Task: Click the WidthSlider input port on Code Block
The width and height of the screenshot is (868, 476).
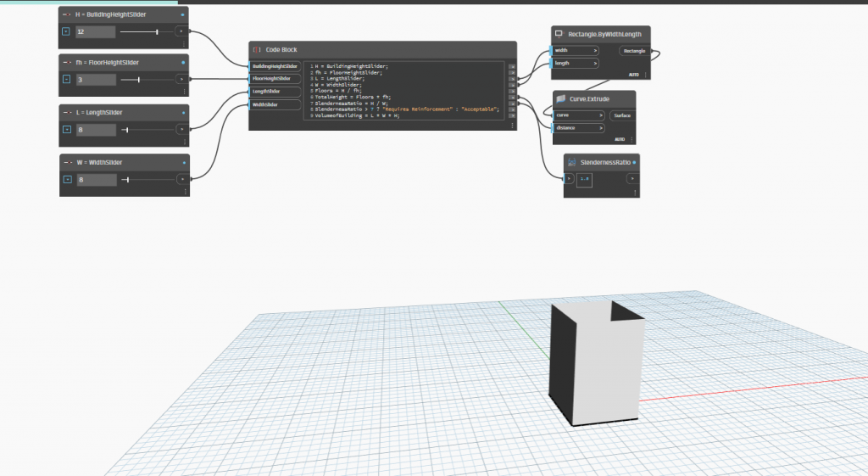Action: [x=275, y=104]
